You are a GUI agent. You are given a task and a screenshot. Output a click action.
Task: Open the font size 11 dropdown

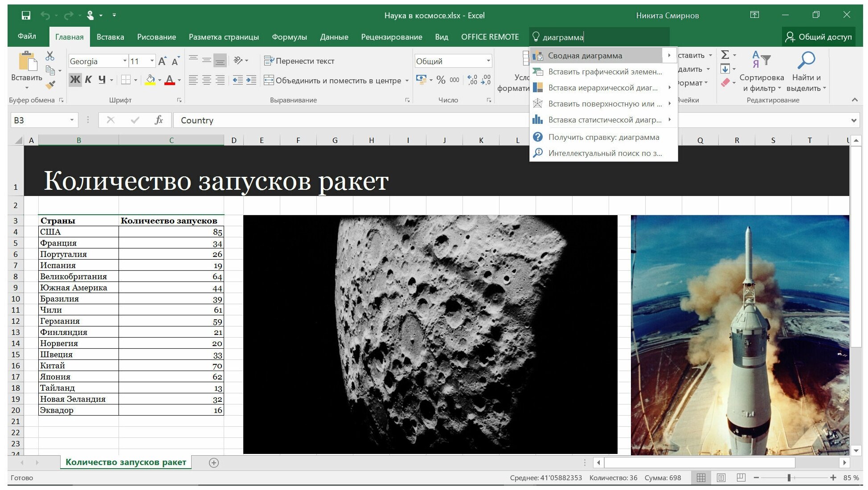point(152,61)
